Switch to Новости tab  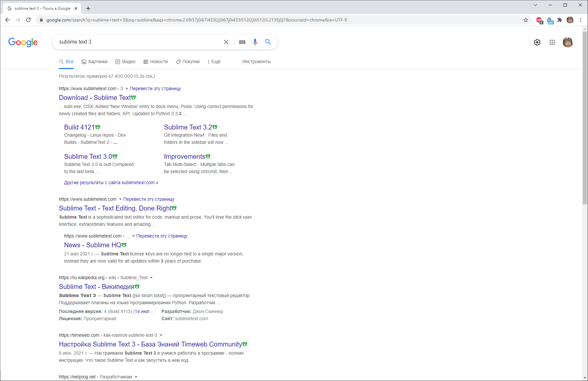156,61
